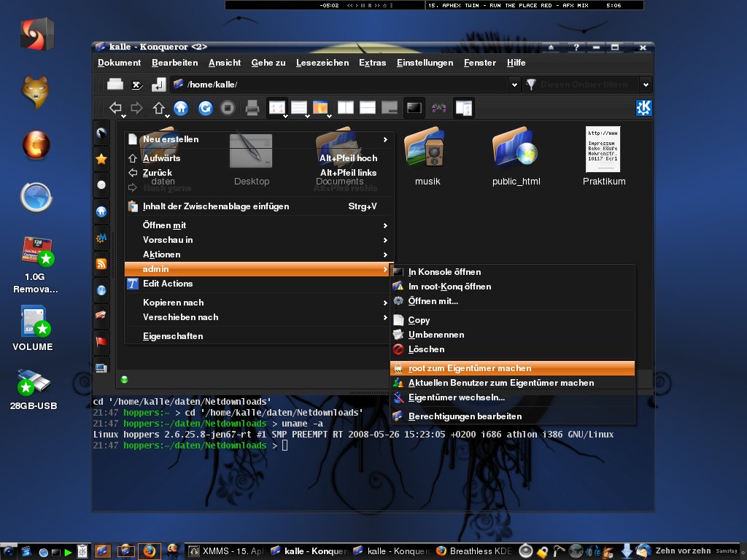This screenshot has height=560, width=747.
Task: Choose Berechtigungen bearbeiten
Action: [x=513, y=416]
